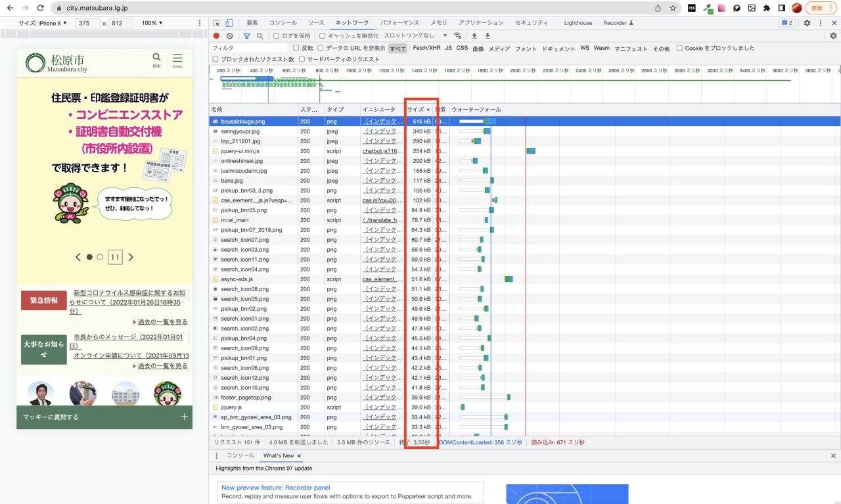This screenshot has height=504, width=841.
Task: Open DevTools settings gear
Action: pyautogui.click(x=807, y=23)
